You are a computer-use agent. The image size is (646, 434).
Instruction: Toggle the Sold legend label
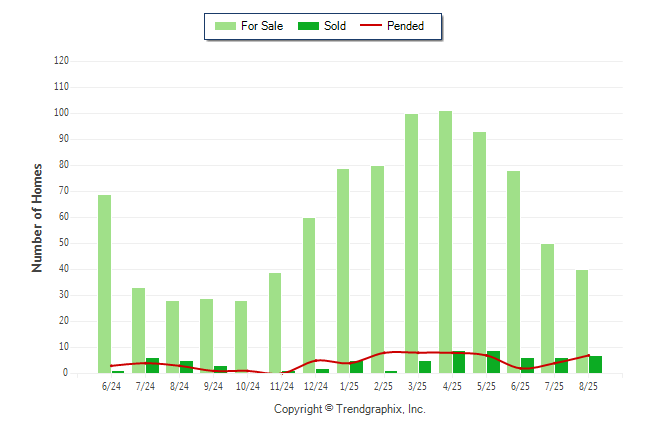click(x=335, y=26)
